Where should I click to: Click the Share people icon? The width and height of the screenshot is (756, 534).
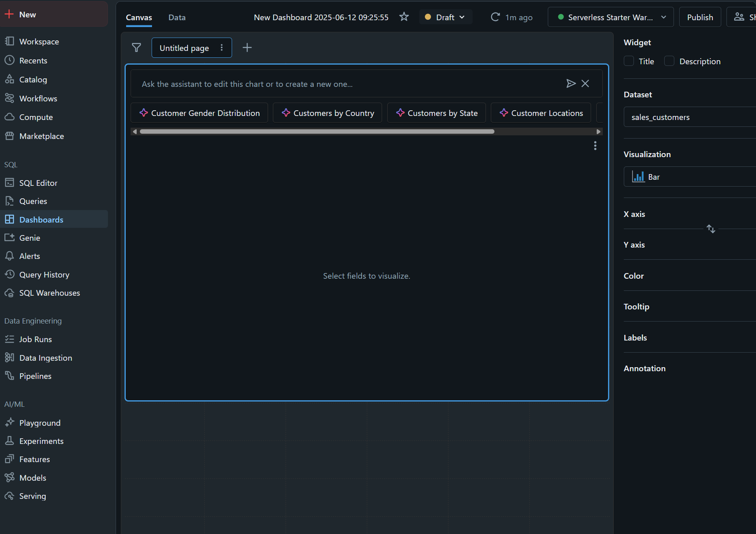pyautogui.click(x=739, y=17)
